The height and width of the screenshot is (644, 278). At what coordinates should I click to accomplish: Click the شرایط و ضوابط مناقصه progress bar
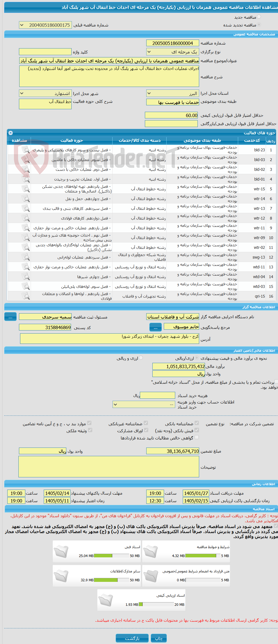point(203,556)
